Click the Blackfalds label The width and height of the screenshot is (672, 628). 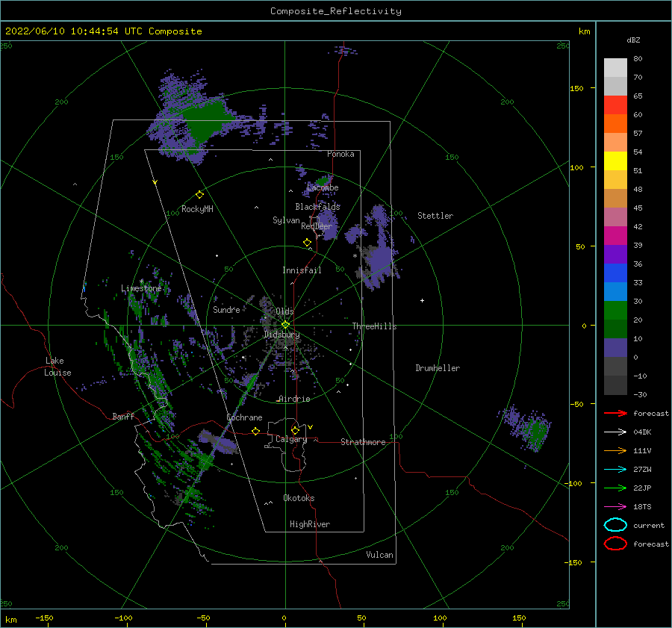[317, 207]
